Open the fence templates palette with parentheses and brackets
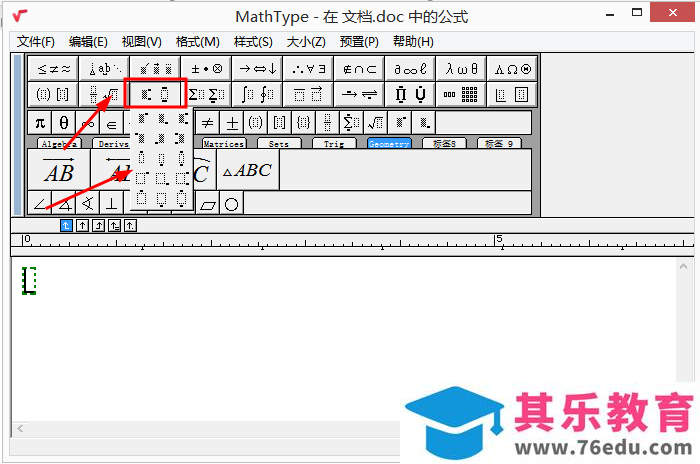Image resolution: width=700 pixels, height=464 pixels. coord(53,94)
